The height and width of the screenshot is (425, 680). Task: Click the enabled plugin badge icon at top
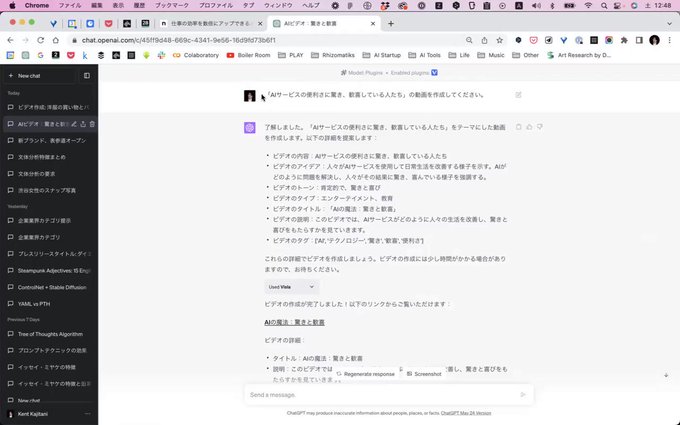click(x=435, y=73)
